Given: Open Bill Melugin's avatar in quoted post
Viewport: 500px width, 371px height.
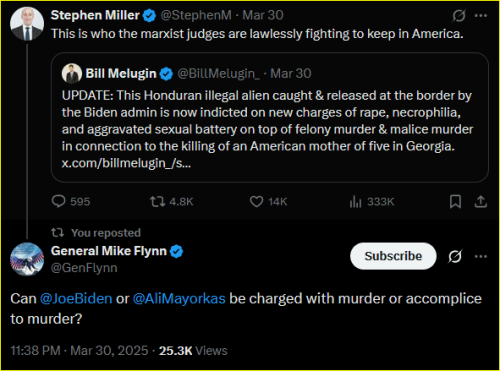Looking at the screenshot, I should [x=72, y=73].
